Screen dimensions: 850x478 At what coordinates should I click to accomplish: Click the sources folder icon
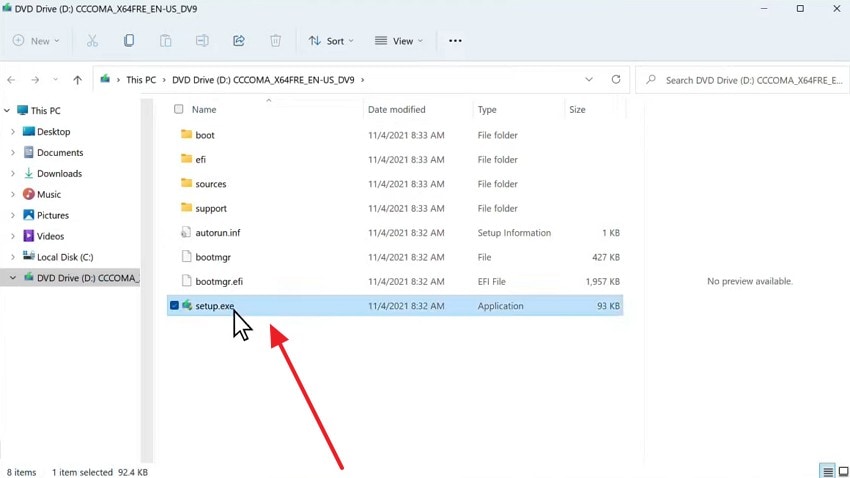click(186, 183)
